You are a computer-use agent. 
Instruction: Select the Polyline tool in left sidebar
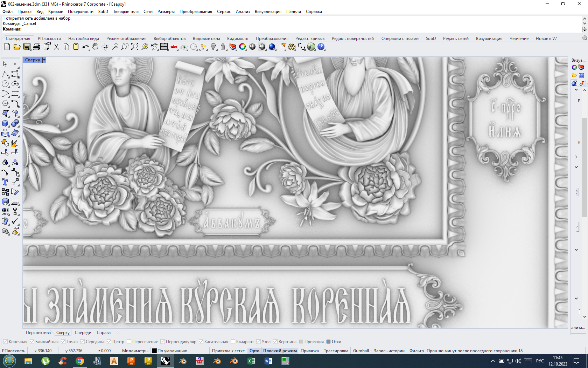[x=5, y=74]
